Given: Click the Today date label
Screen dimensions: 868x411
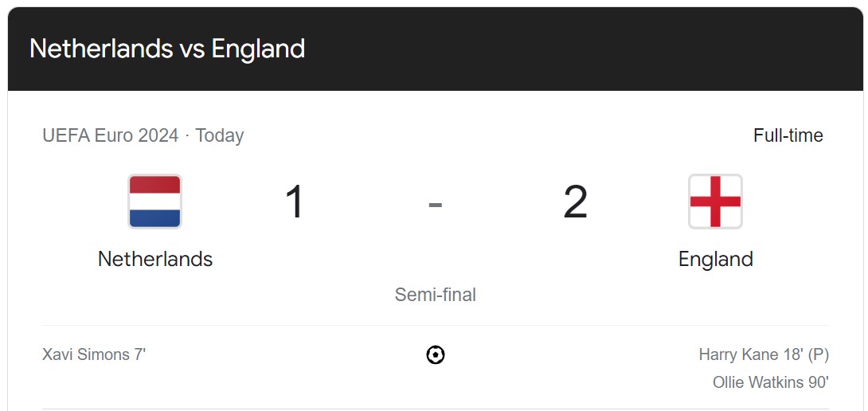Looking at the screenshot, I should tap(220, 135).
